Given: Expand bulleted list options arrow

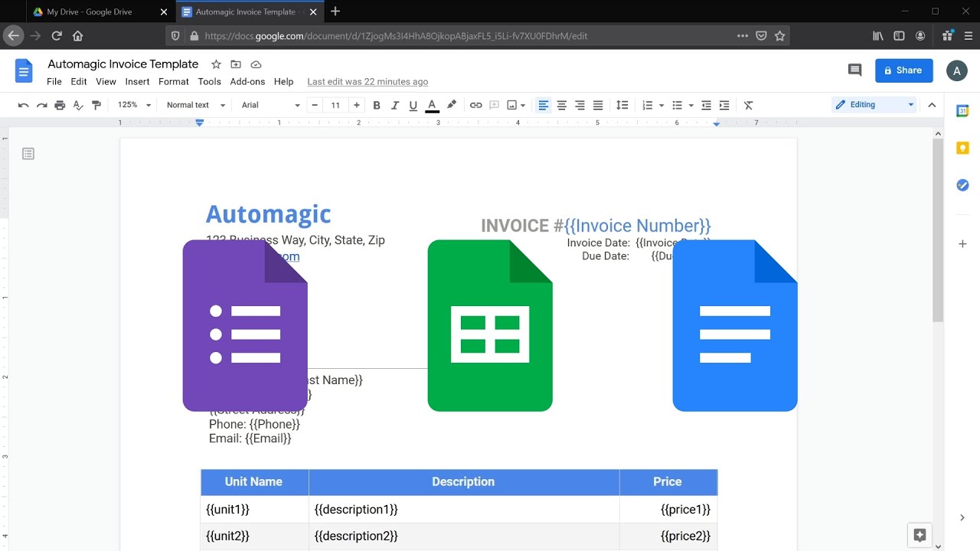Looking at the screenshot, I should [691, 106].
